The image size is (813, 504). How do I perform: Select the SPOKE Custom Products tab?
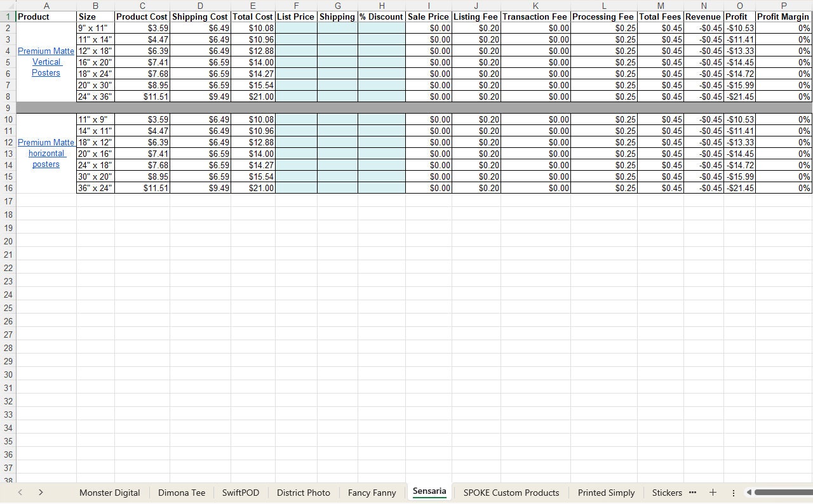coord(511,493)
